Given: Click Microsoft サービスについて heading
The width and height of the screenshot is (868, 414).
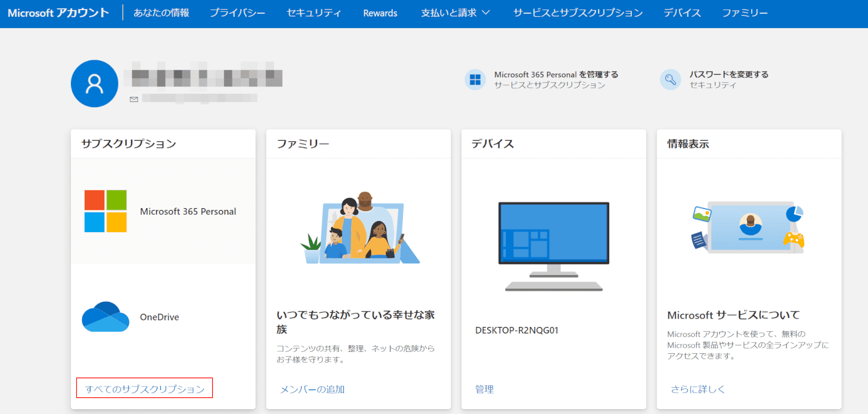Looking at the screenshot, I should (x=733, y=315).
